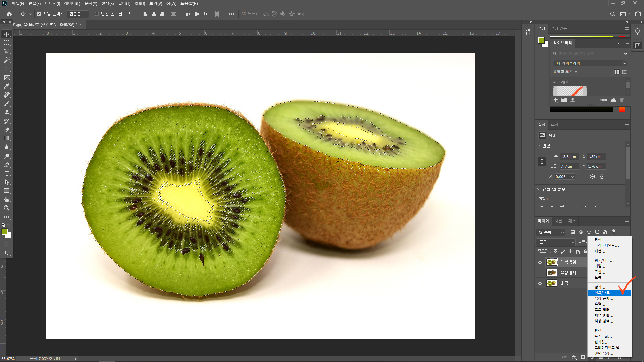644x362 pixels.
Task: Select the Zoom tool
Action: pos(7,208)
